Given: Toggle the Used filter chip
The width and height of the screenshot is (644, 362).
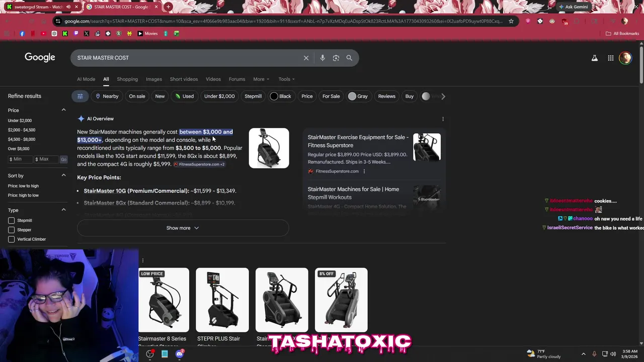Looking at the screenshot, I should (184, 97).
